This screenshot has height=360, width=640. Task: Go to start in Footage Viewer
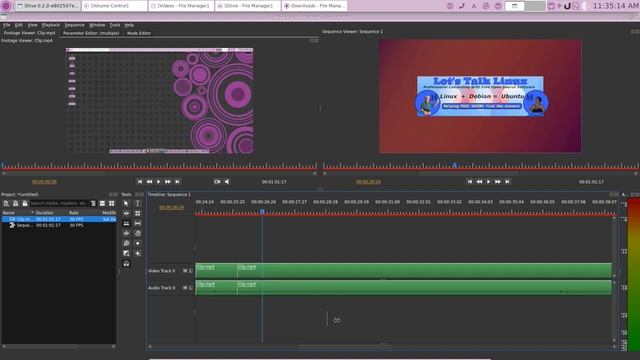pyautogui.click(x=140, y=182)
